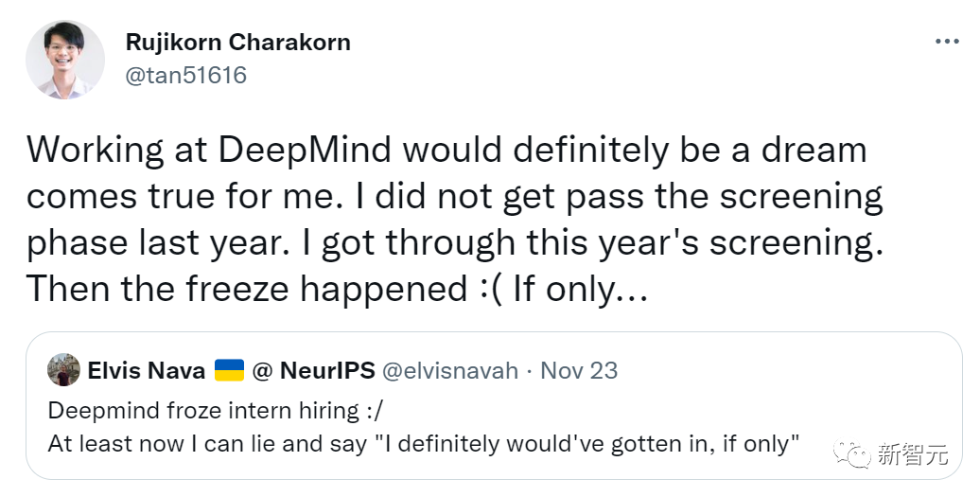Open the Rujikorn Charakorn display name link

(237, 43)
